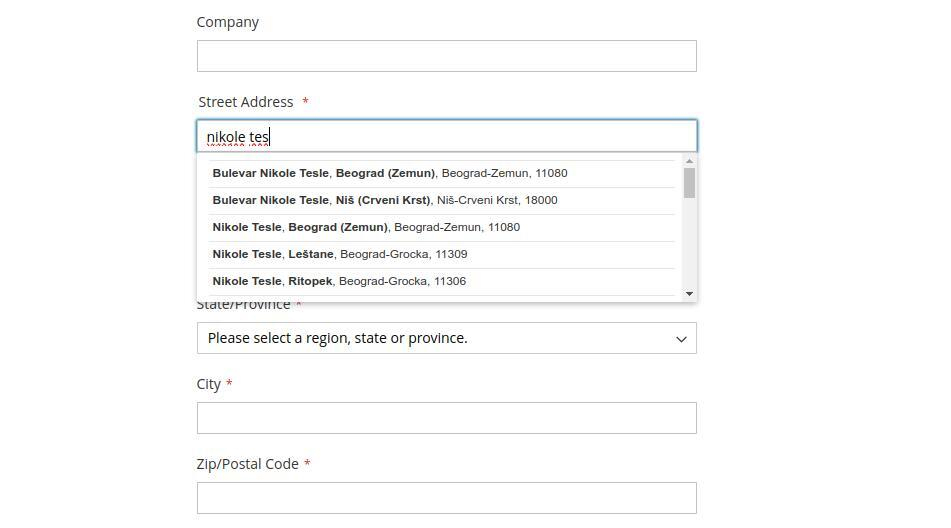Click the suggestion list scroll-down arrow
The image size is (951, 528).
pyautogui.click(x=689, y=293)
